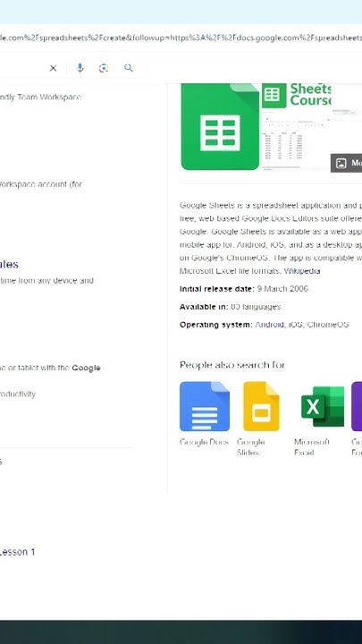The width and height of the screenshot is (362, 644).
Task: Open the large Google Sheets logo image
Action: [221, 126]
